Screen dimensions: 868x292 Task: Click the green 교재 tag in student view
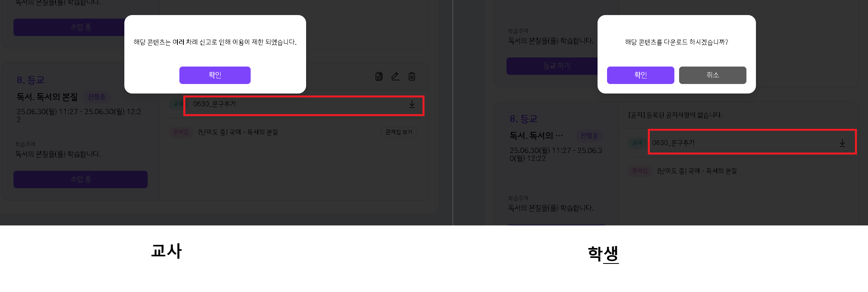[x=637, y=143]
